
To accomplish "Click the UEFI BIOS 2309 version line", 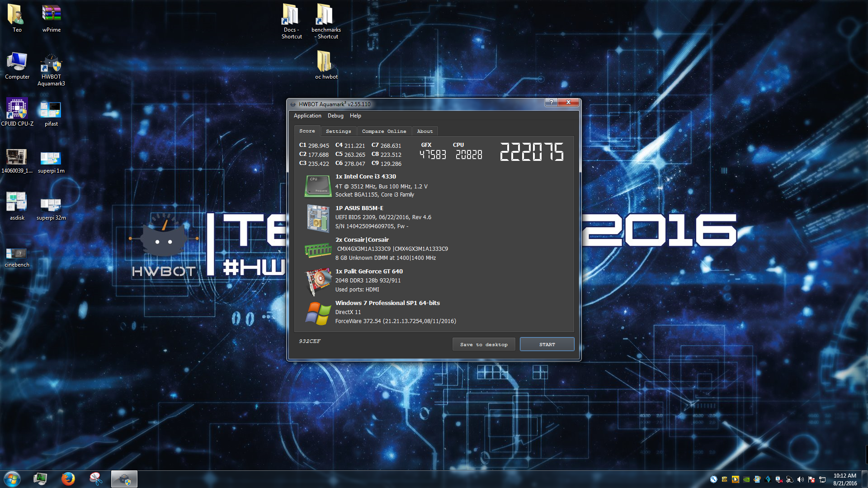I will (x=383, y=217).
